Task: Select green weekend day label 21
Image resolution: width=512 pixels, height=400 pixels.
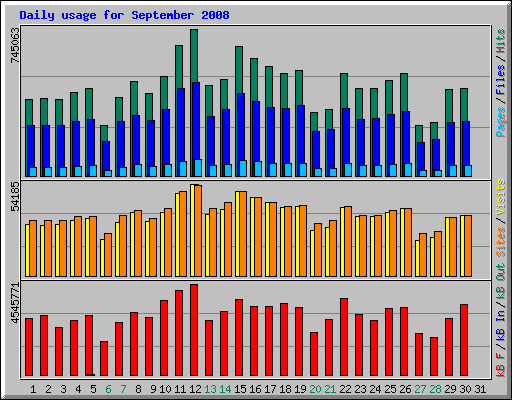Action: click(330, 389)
